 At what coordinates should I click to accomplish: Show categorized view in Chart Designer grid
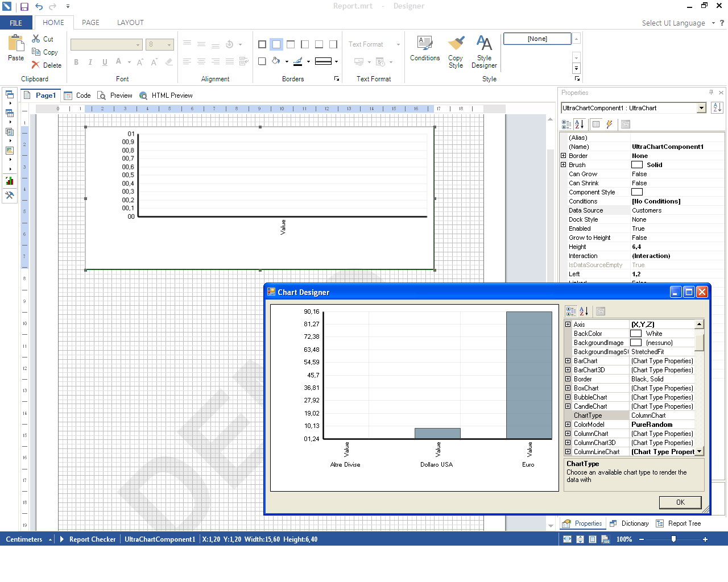coord(570,311)
